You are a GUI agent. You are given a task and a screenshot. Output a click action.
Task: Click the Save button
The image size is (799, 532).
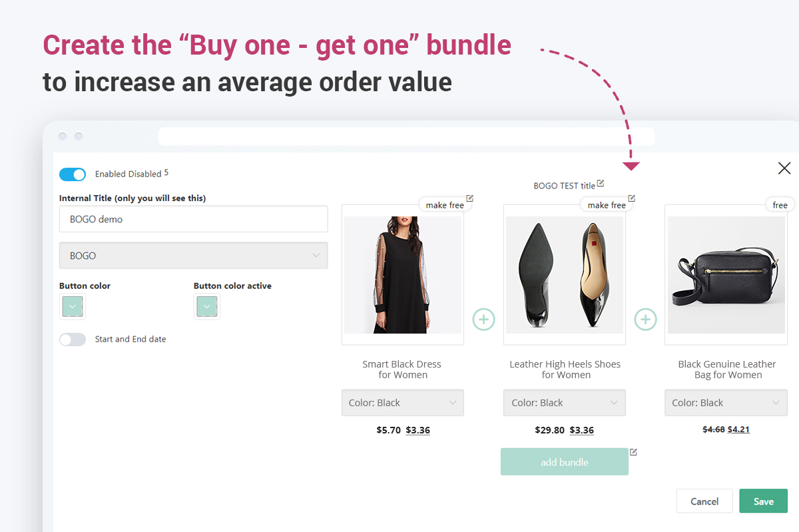click(x=763, y=501)
